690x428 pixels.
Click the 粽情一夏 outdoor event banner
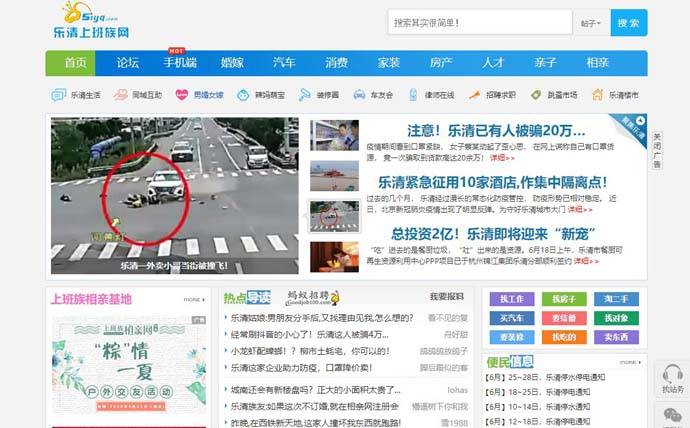[x=129, y=364]
